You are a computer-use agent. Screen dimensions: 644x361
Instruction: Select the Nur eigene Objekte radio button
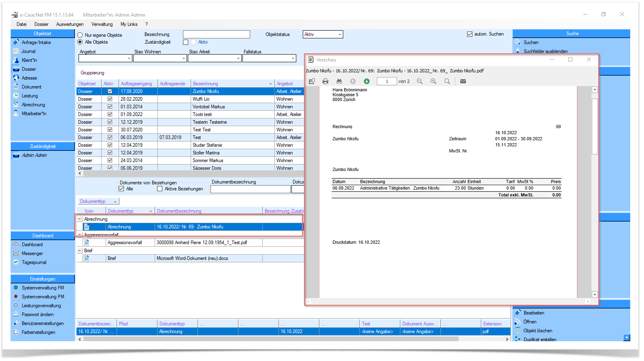point(80,35)
